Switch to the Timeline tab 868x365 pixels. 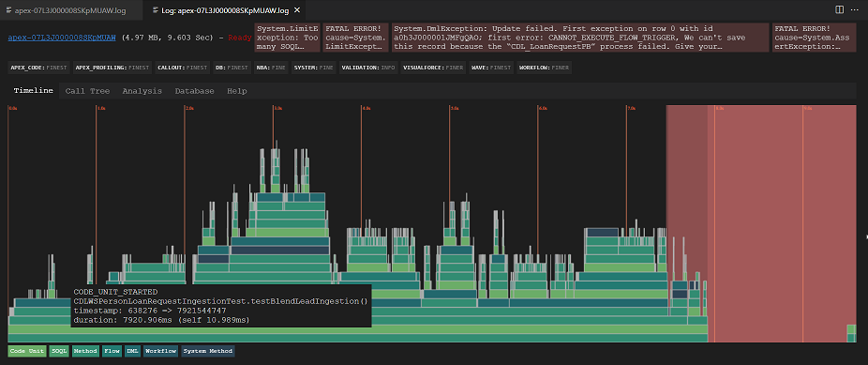34,91
